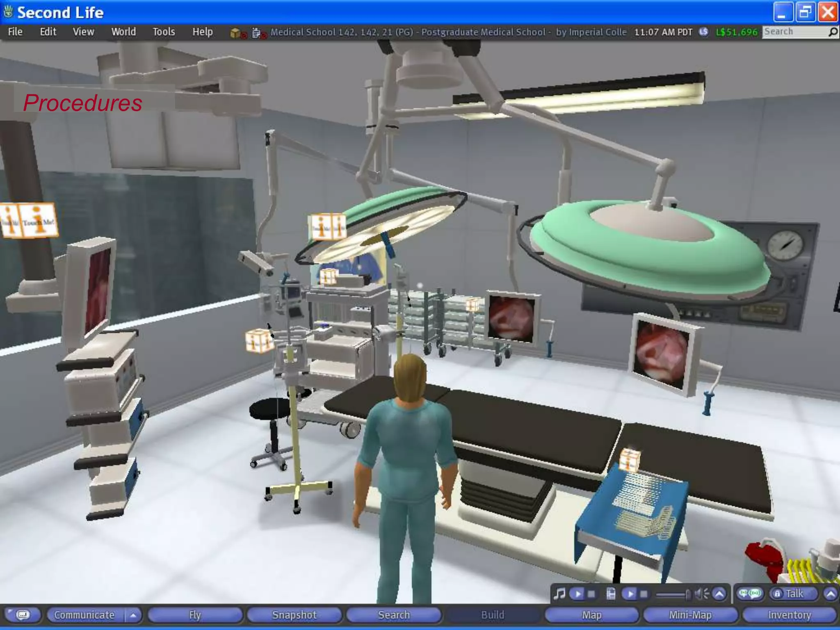Click the Linden dollar buy currency icon
The width and height of the screenshot is (840, 630).
(x=704, y=32)
